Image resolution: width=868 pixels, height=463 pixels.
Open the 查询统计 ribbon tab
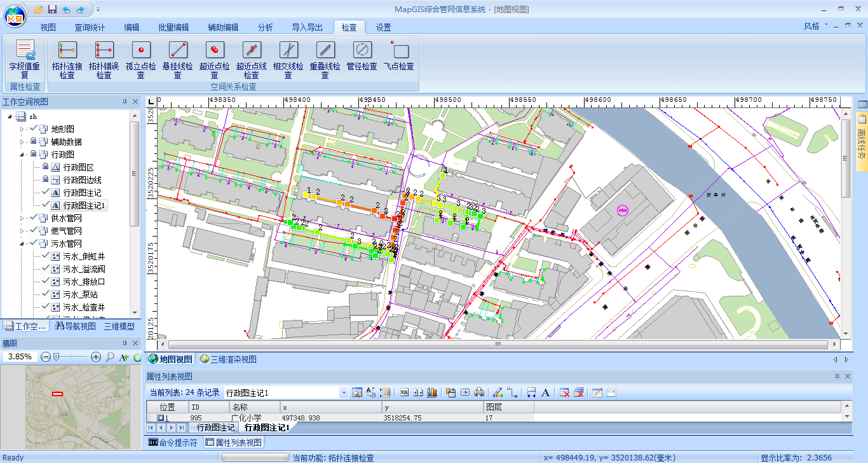tap(90, 27)
